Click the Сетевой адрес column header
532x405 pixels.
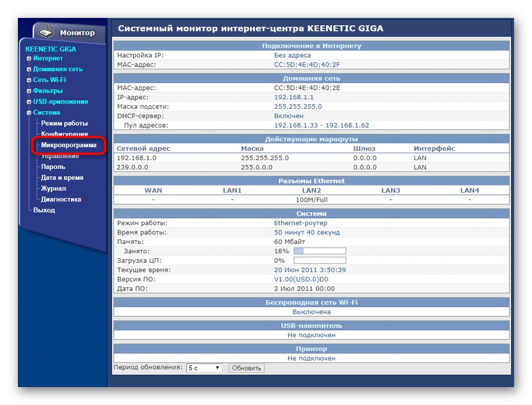coord(143,148)
